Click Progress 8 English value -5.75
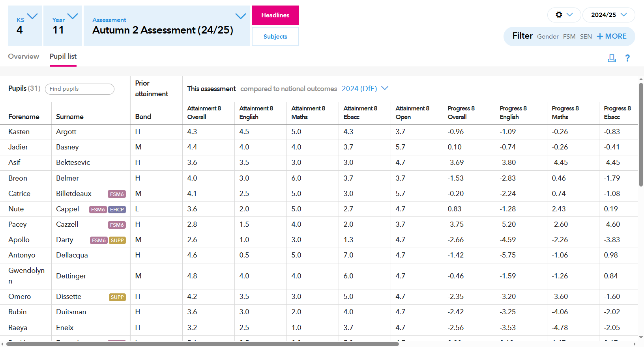 tap(508, 255)
